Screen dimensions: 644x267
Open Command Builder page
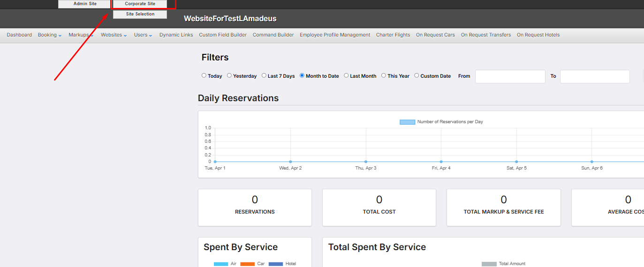(x=273, y=35)
